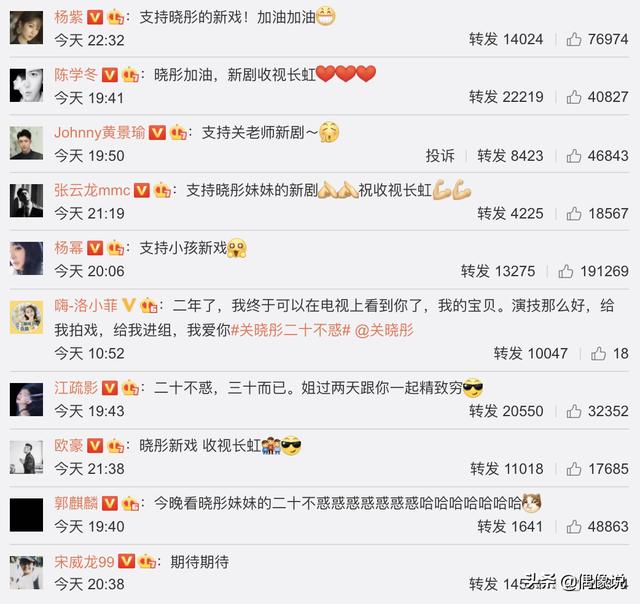The width and height of the screenshot is (640, 604).
Task: Click thumbs-up on 陈学冬's comment
Action: pos(573,97)
